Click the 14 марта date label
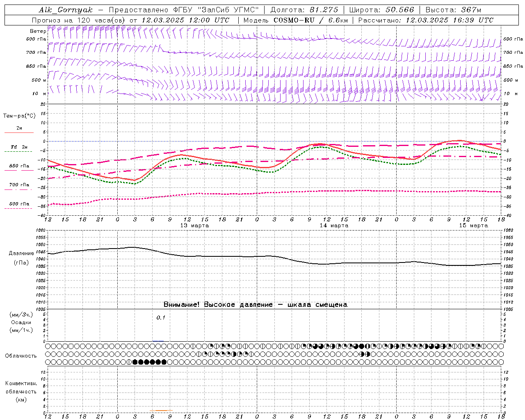The height and width of the screenshot is (420, 525). (x=334, y=226)
